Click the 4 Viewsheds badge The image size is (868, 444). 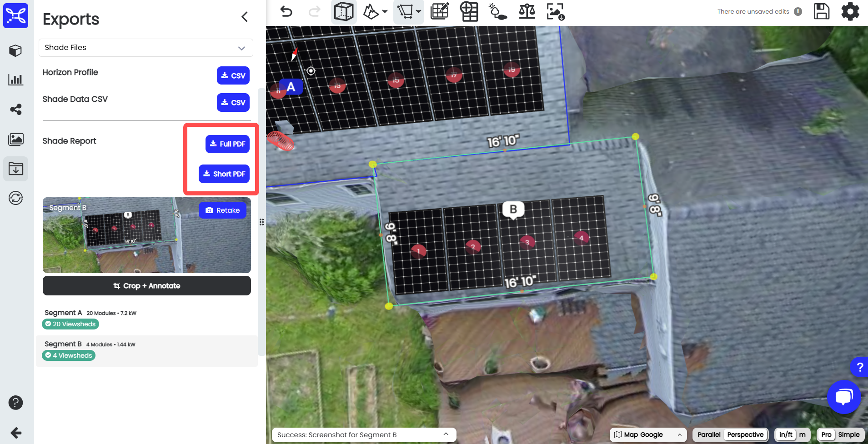point(69,355)
